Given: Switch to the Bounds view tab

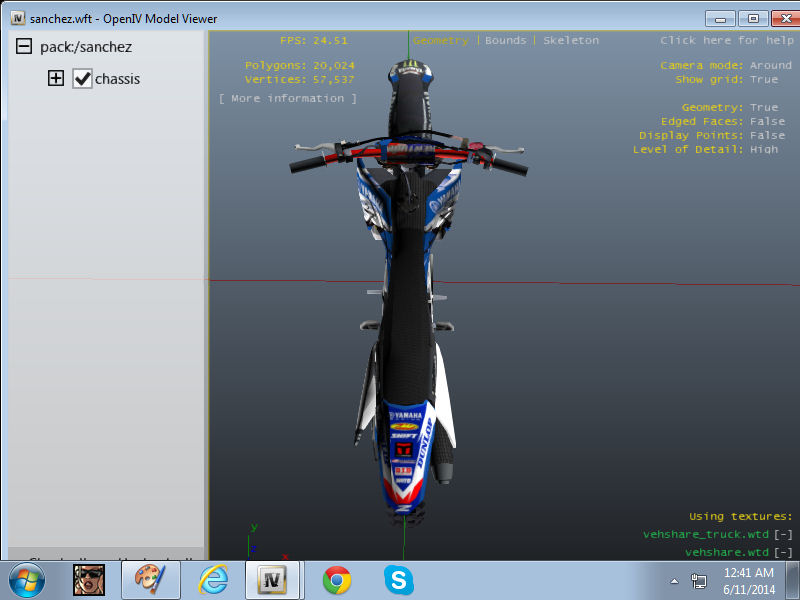Looking at the screenshot, I should pyautogui.click(x=506, y=40).
